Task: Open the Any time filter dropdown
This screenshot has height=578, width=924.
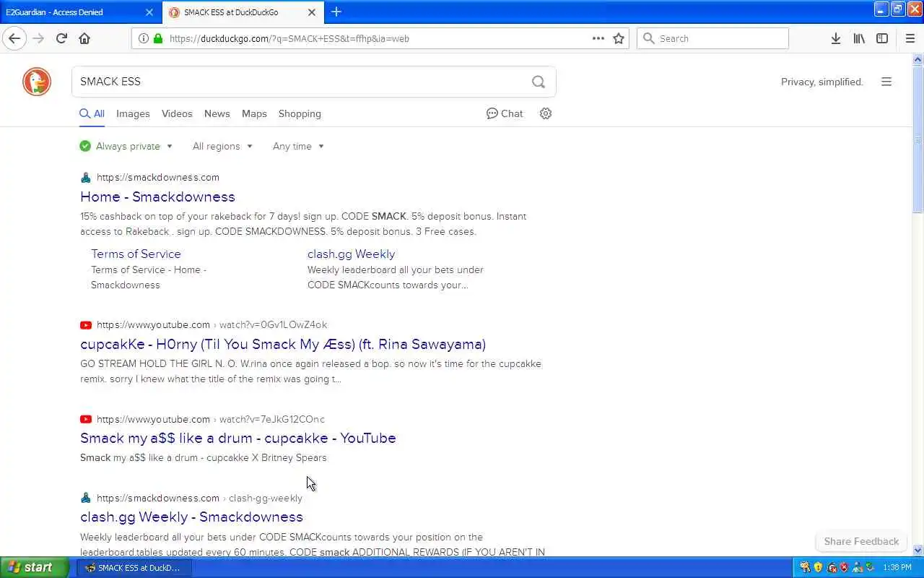Action: (298, 146)
